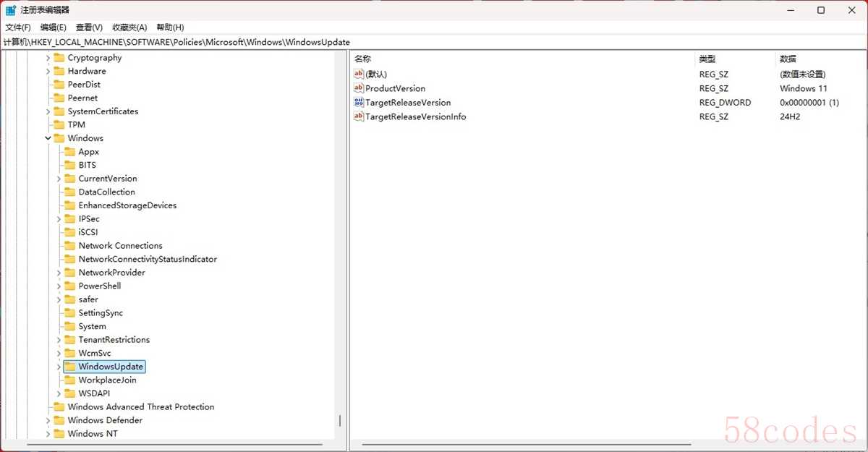Click the tree pane horizontal scrollbar
The image size is (868, 452).
pos(175,444)
